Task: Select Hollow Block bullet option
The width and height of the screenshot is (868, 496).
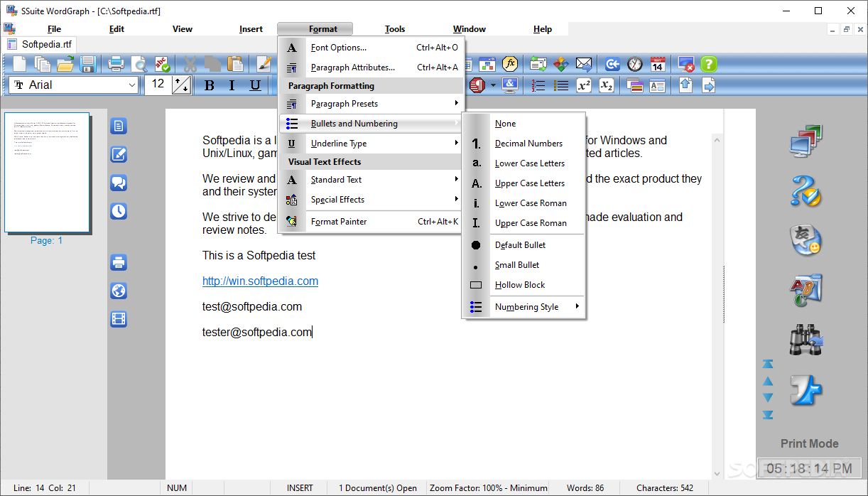Action: point(524,285)
